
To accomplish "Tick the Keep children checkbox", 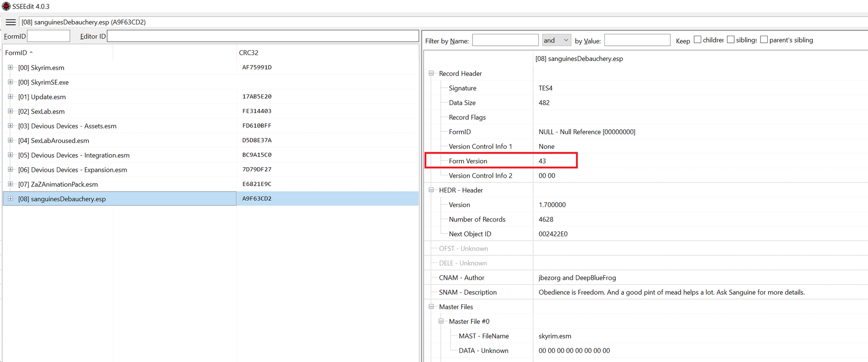I will [x=698, y=40].
